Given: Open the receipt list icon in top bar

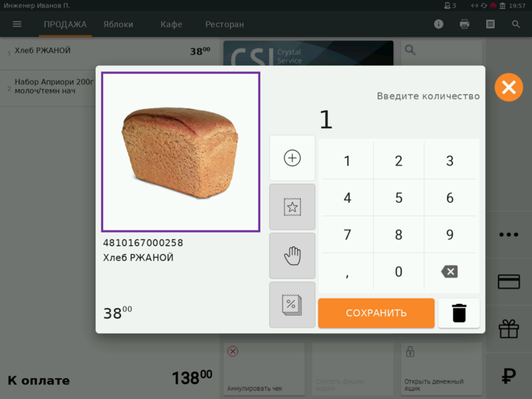Looking at the screenshot, I should coord(490,24).
